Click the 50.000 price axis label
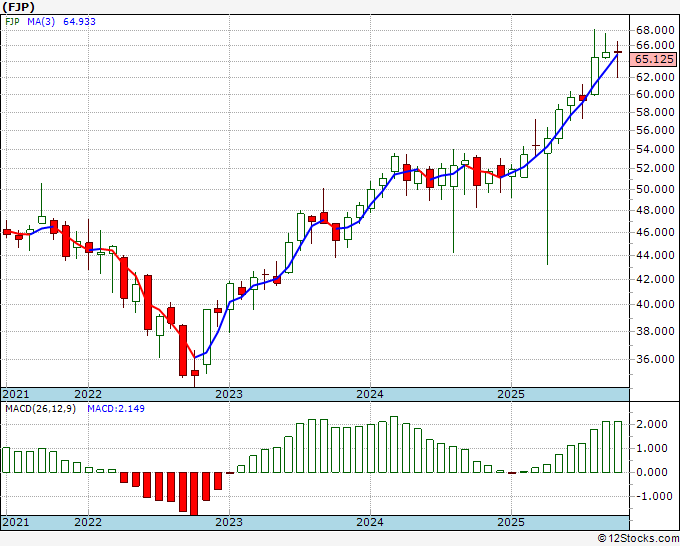The height and width of the screenshot is (546, 680). coord(655,189)
